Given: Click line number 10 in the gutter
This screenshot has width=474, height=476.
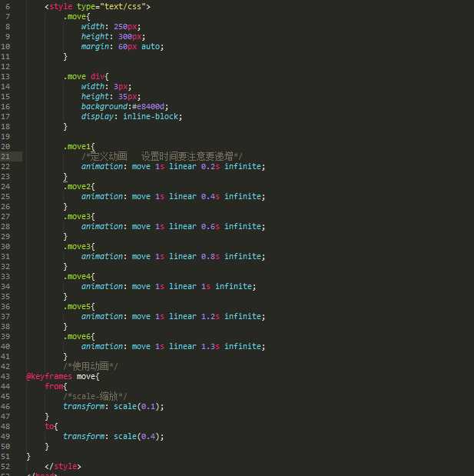Looking at the screenshot, I should (x=5, y=47).
